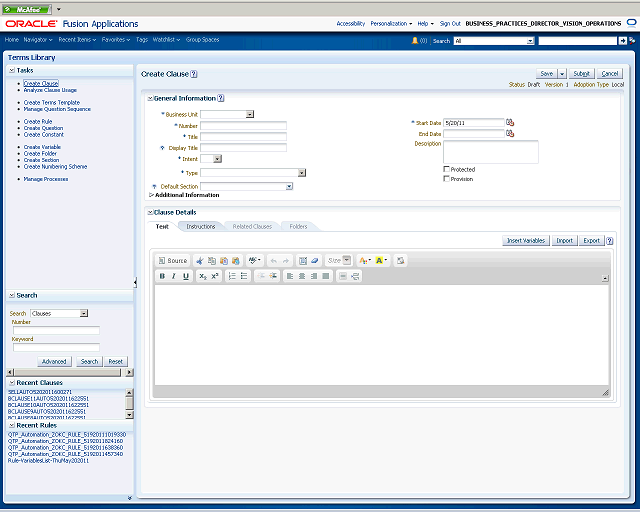640x512 pixels.
Task: Open the Business Unit dropdown
Action: [250, 114]
